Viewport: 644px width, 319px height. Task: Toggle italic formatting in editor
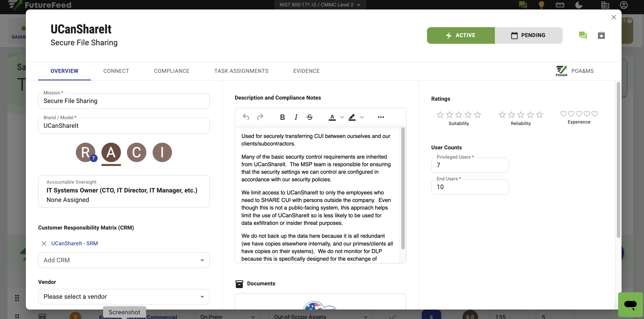click(x=296, y=117)
